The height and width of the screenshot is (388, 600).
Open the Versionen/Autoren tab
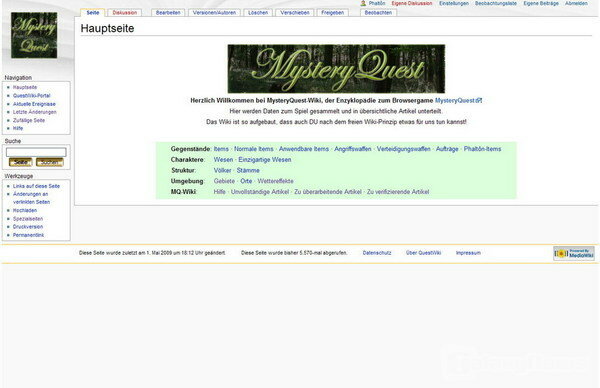coord(214,13)
